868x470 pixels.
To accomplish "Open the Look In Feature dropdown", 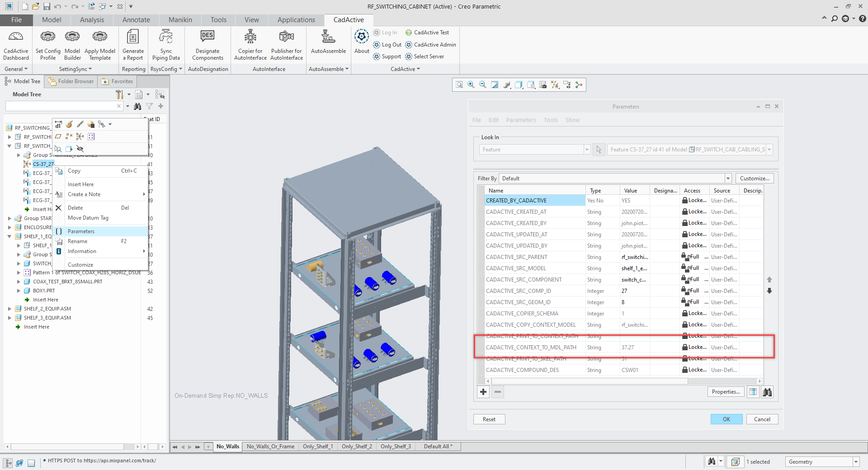I will [587, 150].
